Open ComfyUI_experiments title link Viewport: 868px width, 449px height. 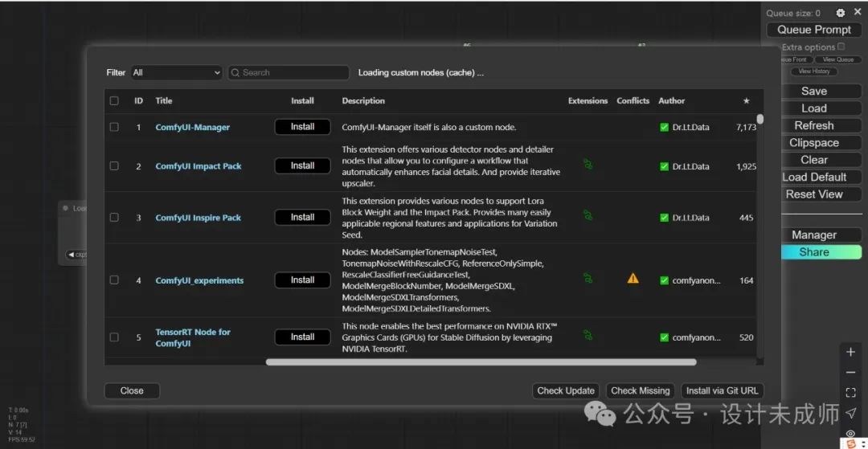199,280
